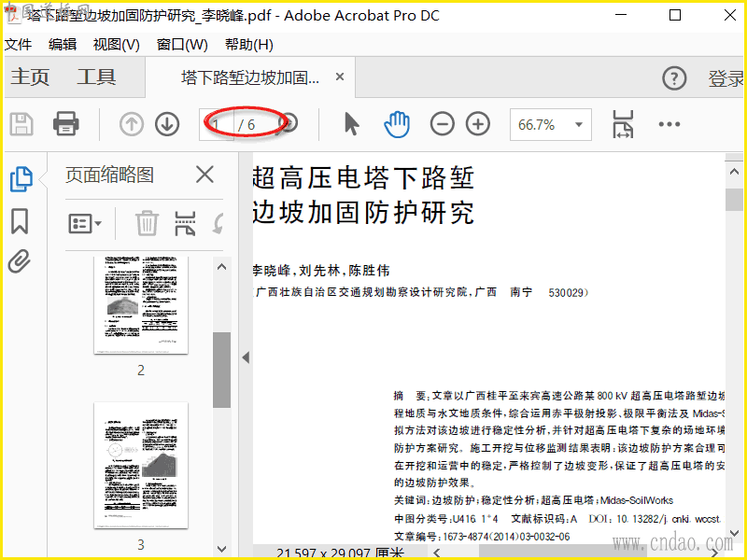Viewport: 747px width, 560px height.
Task: Click the page size 21.597 x 29.097 text
Action: [x=340, y=553]
